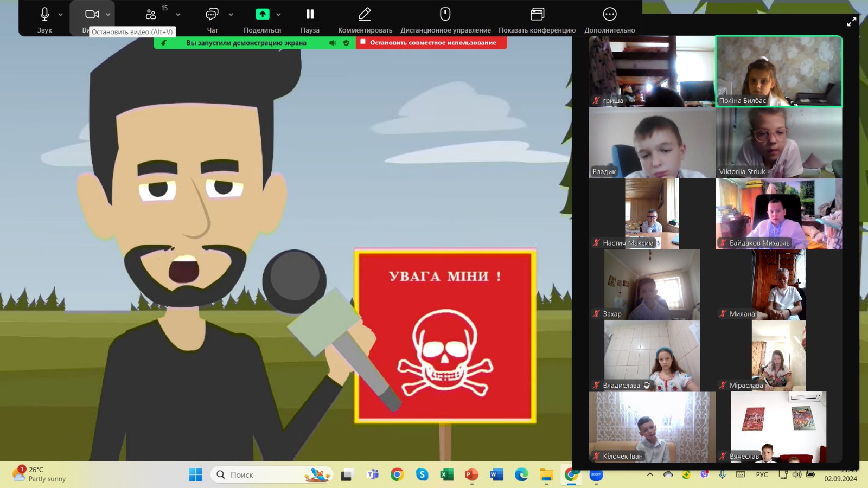868x488 pixels.
Task: Select Поліна Билбас video thumbnail
Action: (778, 71)
